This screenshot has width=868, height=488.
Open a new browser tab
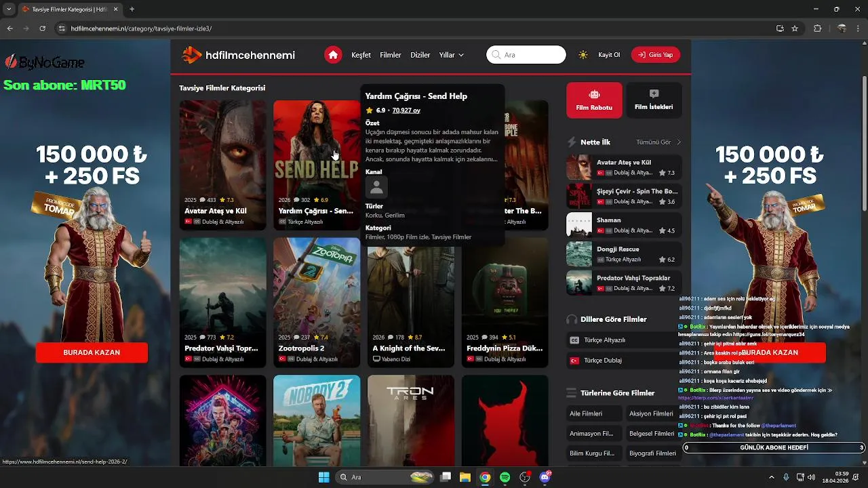coord(132,9)
